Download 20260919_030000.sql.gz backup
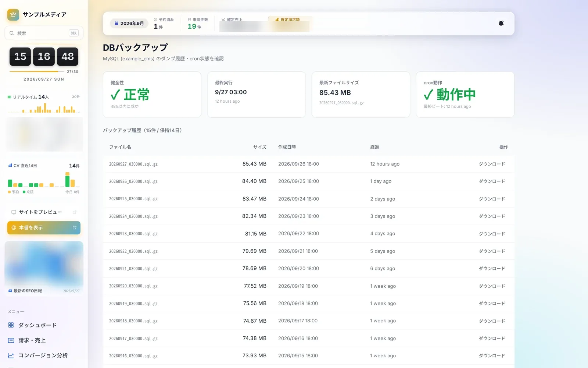This screenshot has width=588, height=368. pyautogui.click(x=492, y=304)
